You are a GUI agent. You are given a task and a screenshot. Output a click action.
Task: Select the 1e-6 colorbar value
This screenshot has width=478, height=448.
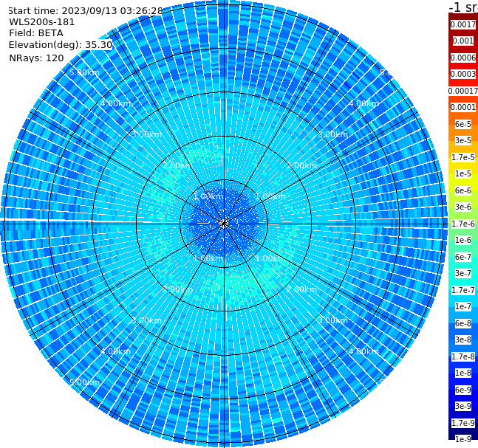click(x=463, y=240)
